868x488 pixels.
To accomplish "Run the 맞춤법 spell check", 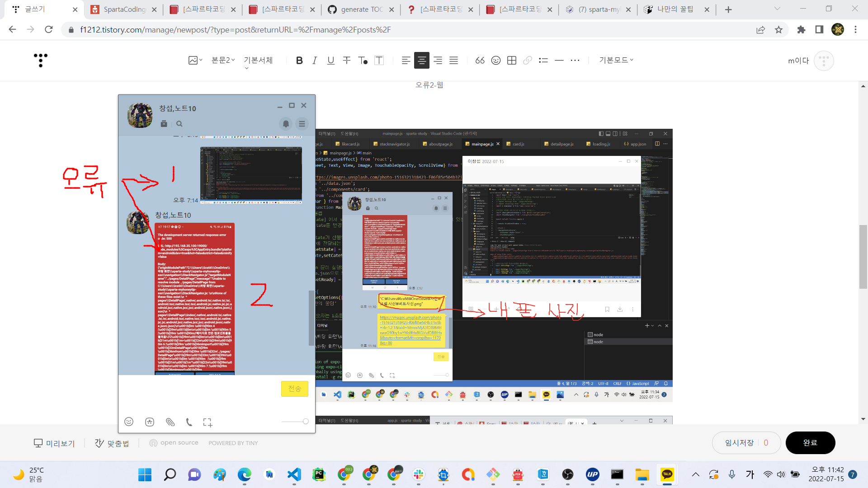I will click(112, 443).
